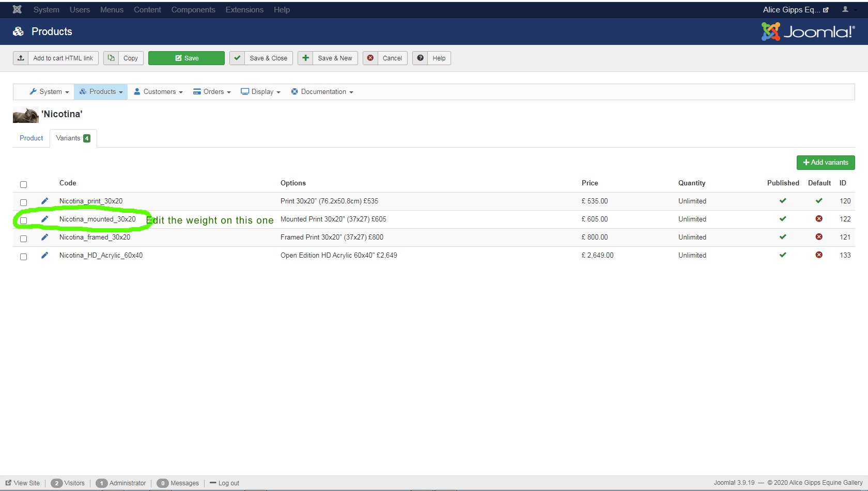Click the Add to cart HTML link upload icon
Viewport: 868px width, 491px height.
pos(21,58)
